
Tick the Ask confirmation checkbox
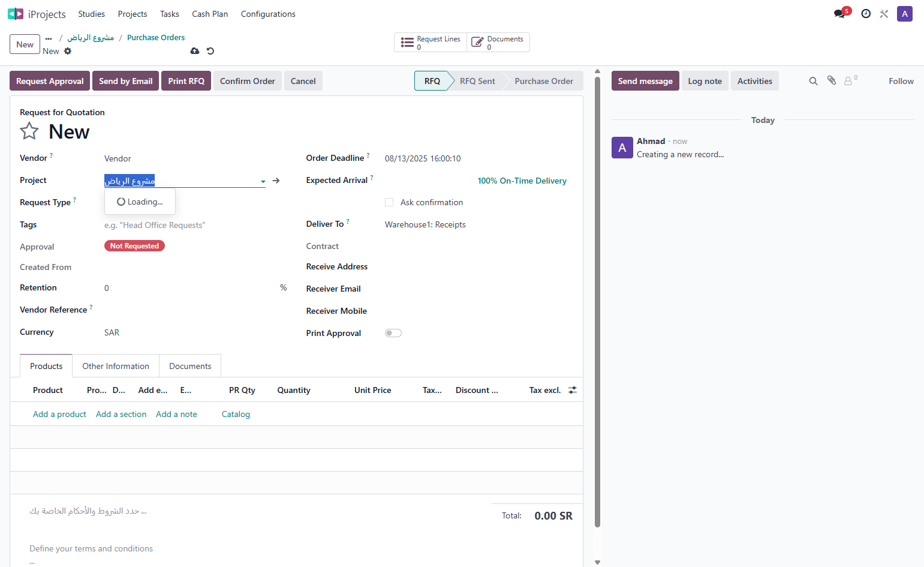(x=389, y=202)
